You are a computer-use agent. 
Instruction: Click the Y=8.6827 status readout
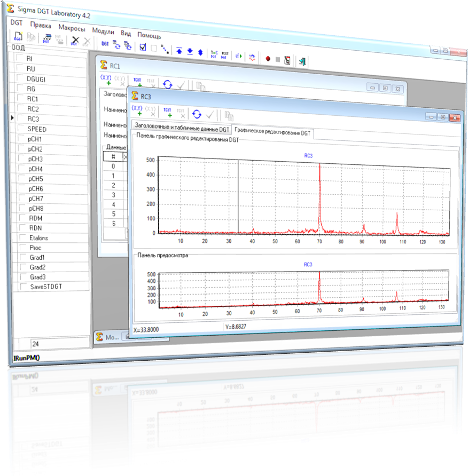coord(236,327)
